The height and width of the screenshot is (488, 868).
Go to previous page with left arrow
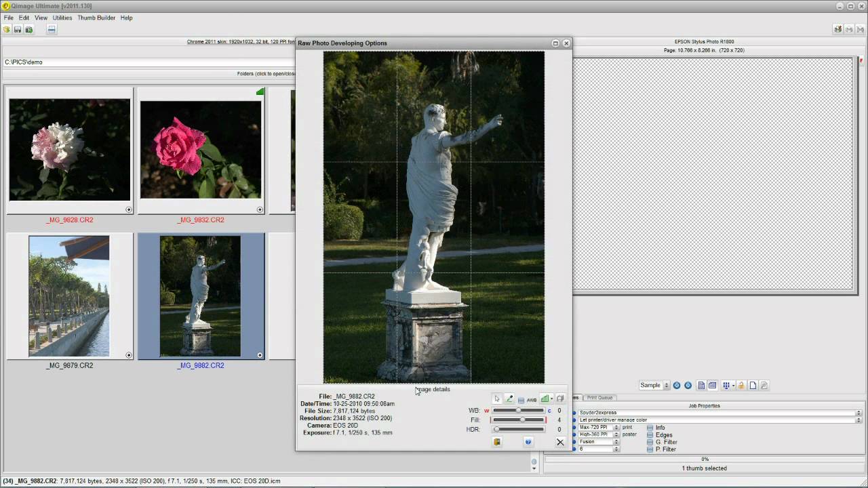[677, 386]
